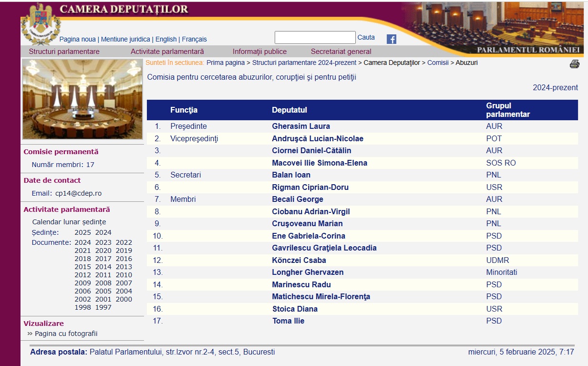Image resolution: width=588 pixels, height=366 pixels.
Task: Click the printer icon
Action: point(574,64)
